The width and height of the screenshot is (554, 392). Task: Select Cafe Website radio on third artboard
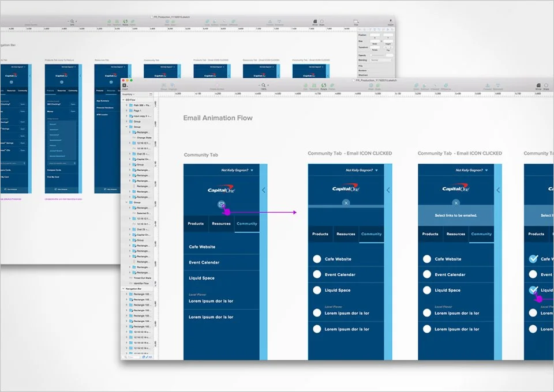(x=427, y=259)
